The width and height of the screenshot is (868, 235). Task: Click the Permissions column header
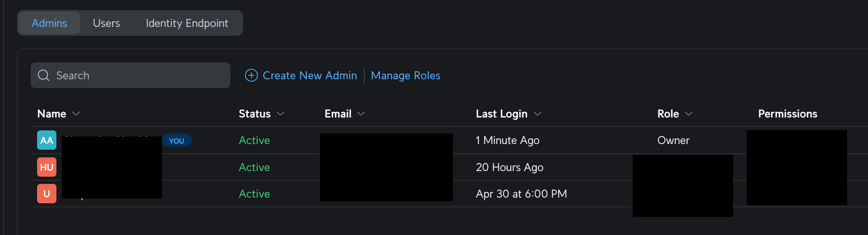787,114
